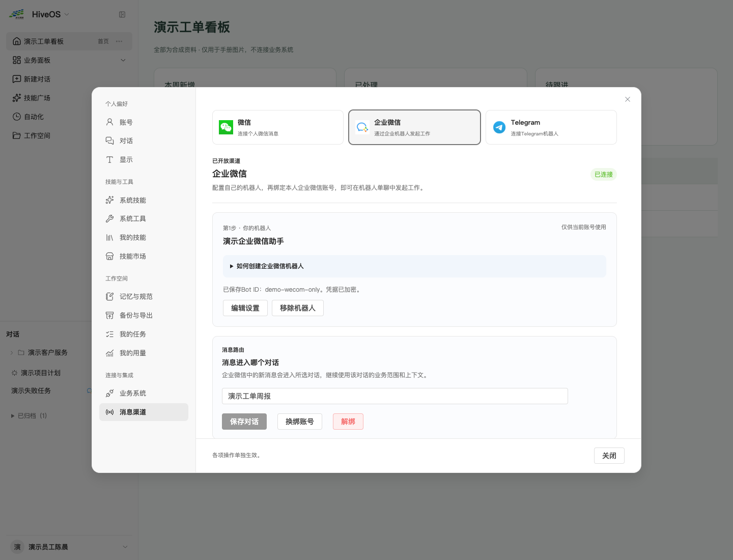Click the 技能广场 sparkle icon
The width and height of the screenshot is (733, 560).
17,98
